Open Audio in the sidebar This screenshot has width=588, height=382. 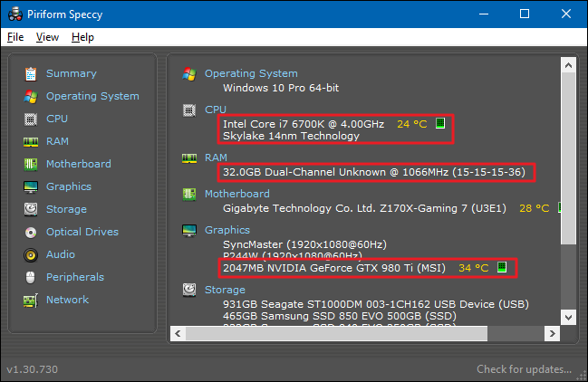coord(61,254)
